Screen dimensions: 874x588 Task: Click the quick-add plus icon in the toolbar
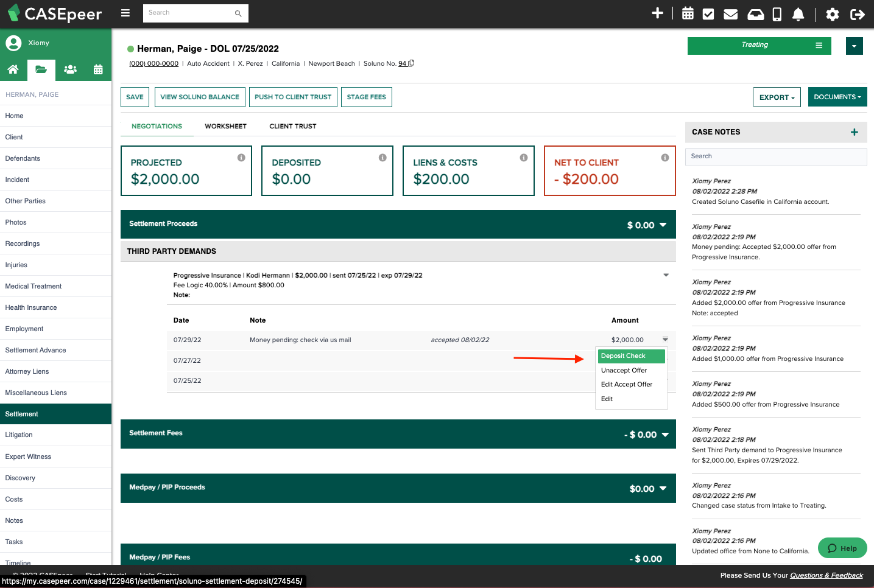658,13
